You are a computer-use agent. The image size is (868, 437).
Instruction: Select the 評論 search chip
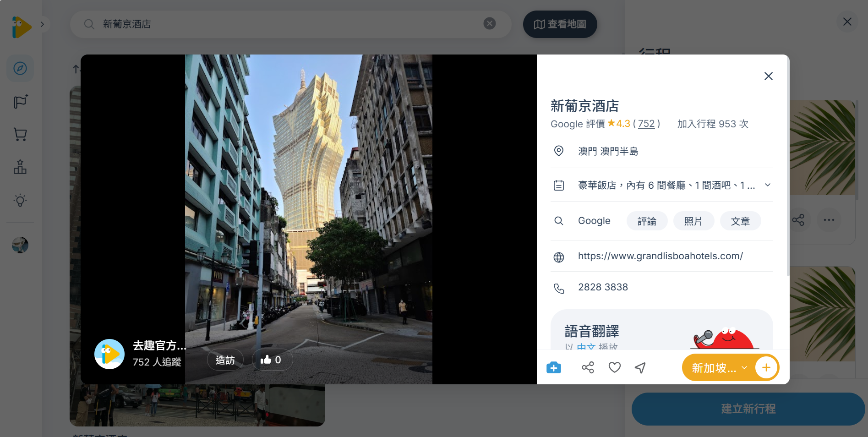(647, 221)
